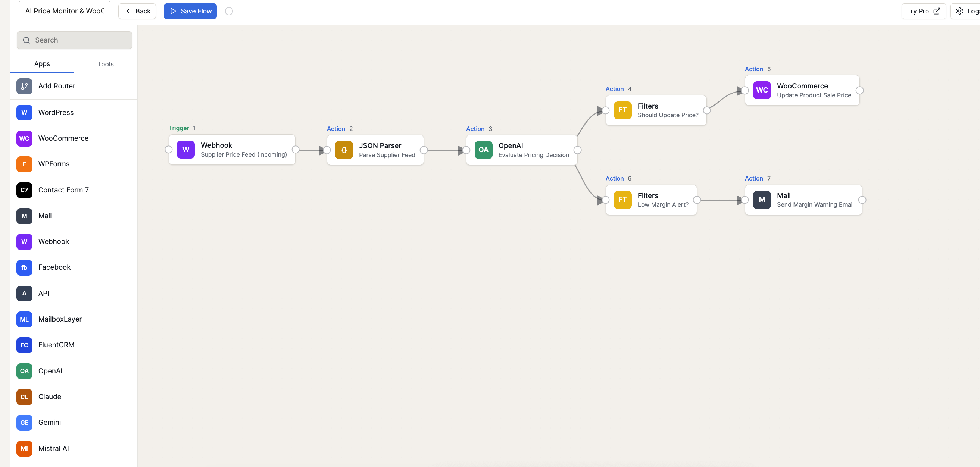Click the Webhook trigger input connector
The image size is (980, 467).
tap(169, 150)
